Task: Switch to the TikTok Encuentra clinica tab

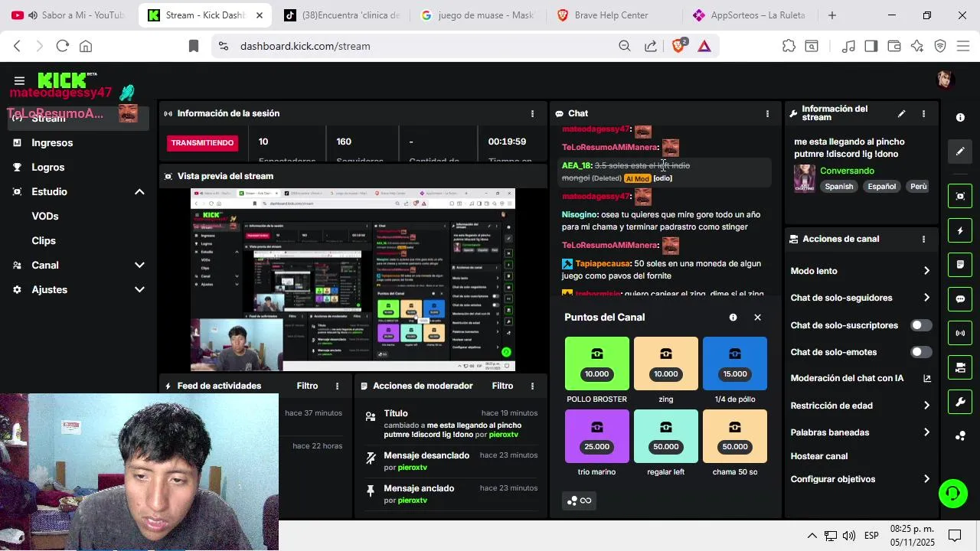Action: point(341,15)
